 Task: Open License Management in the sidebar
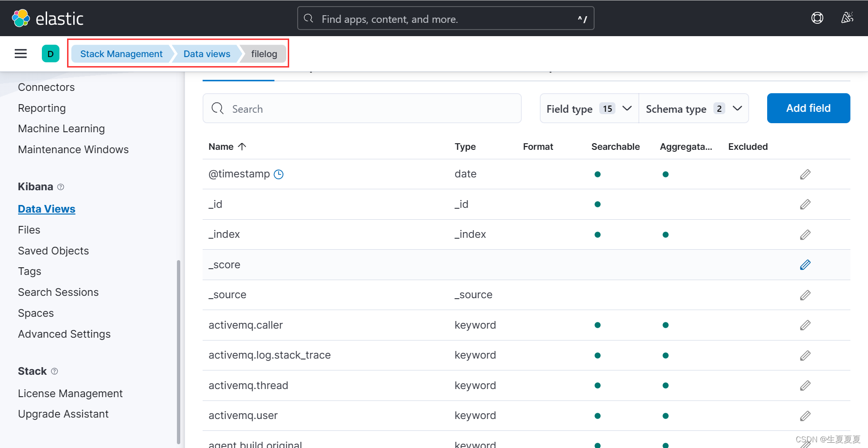70,394
